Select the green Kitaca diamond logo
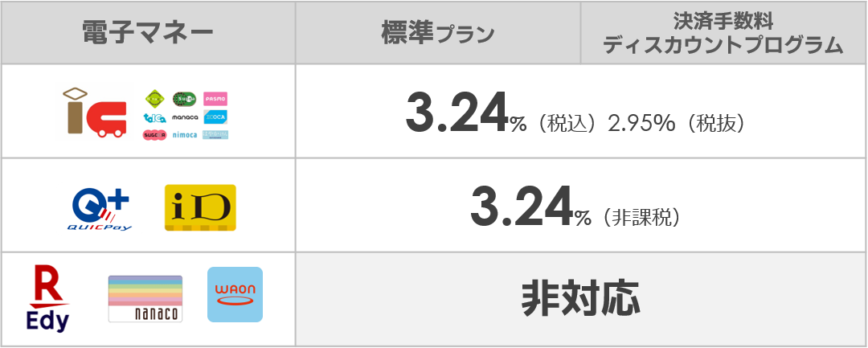868x348 pixels. [155, 99]
